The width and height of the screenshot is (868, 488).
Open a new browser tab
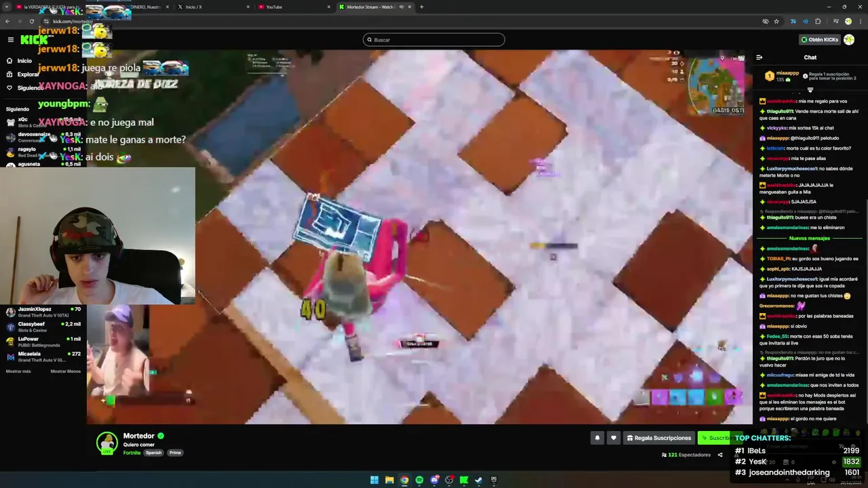422,7
